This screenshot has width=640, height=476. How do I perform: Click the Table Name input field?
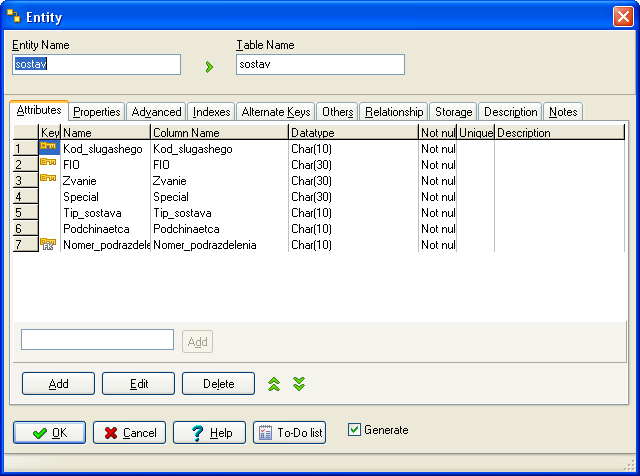pyautogui.click(x=320, y=65)
